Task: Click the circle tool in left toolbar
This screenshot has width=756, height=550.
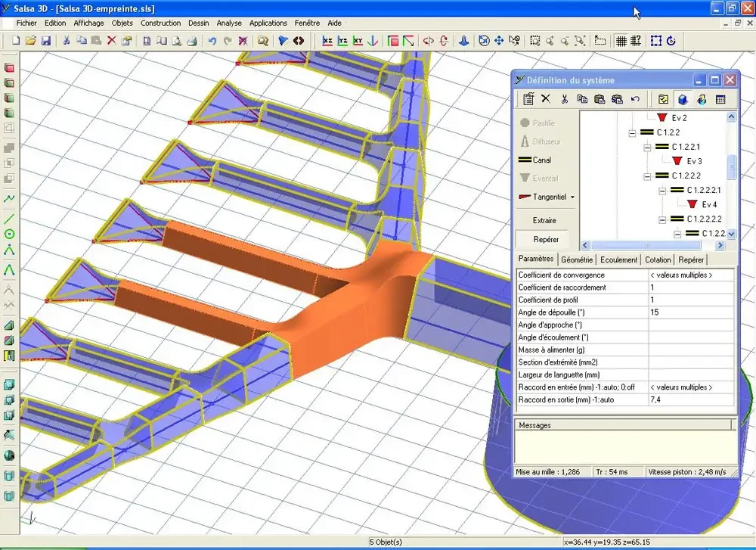Action: click(9, 235)
